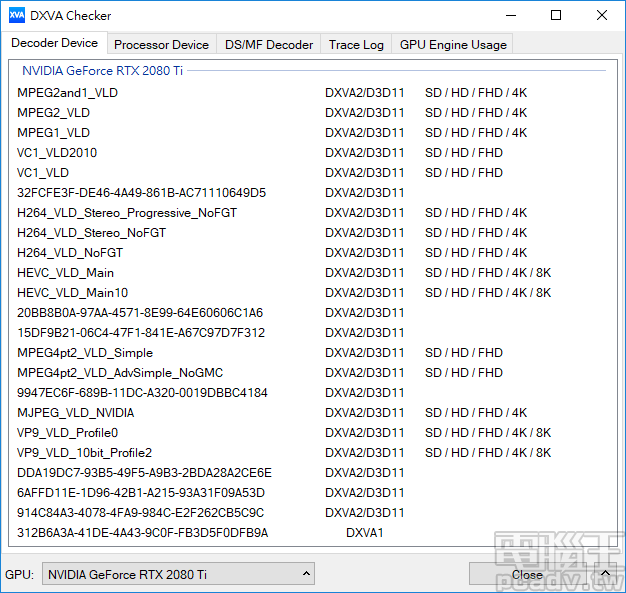Open the DS/MF Decoder tab
Image resolution: width=626 pixels, height=593 pixels.
[x=269, y=44]
